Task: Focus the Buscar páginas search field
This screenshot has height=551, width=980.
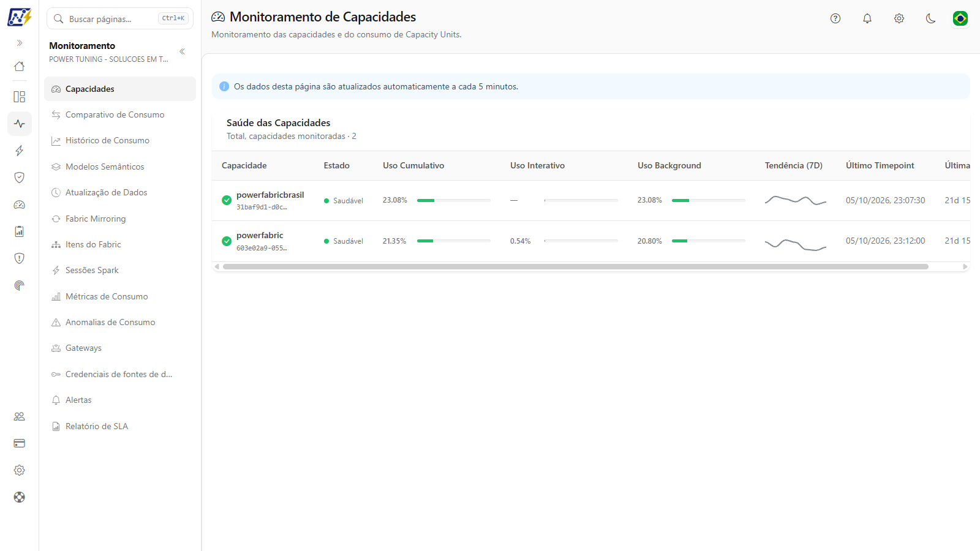Action: [x=120, y=18]
